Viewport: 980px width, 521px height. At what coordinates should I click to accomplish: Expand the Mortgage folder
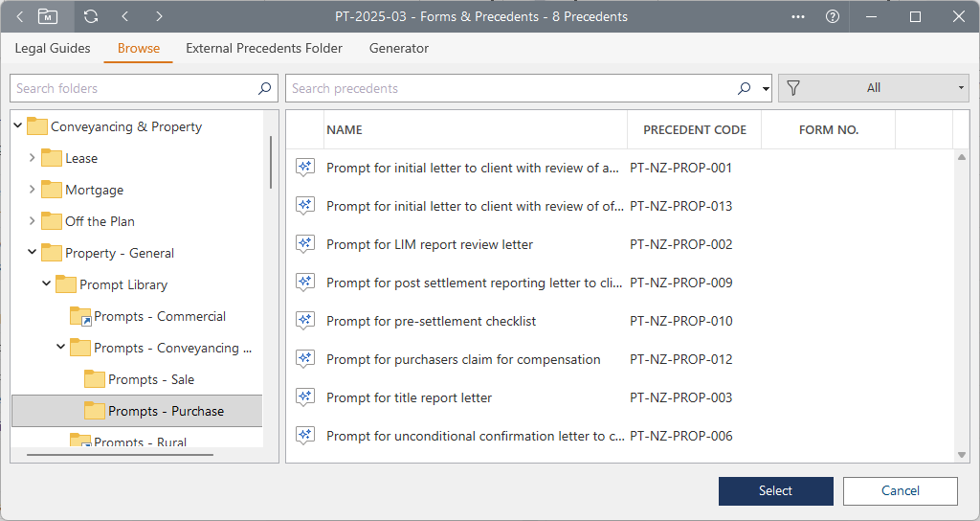[32, 189]
